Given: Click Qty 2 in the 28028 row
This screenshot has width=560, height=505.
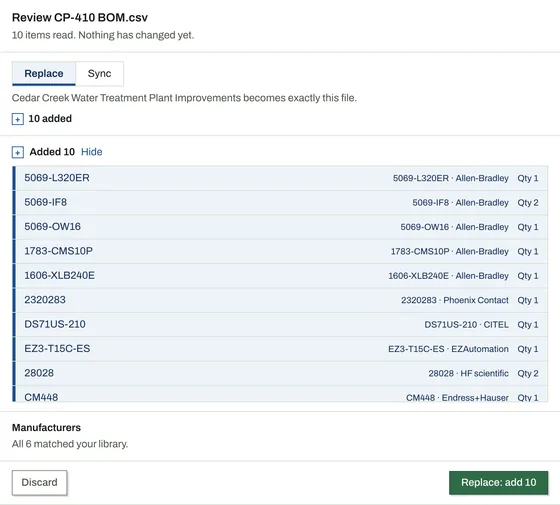Looking at the screenshot, I should (x=528, y=373).
